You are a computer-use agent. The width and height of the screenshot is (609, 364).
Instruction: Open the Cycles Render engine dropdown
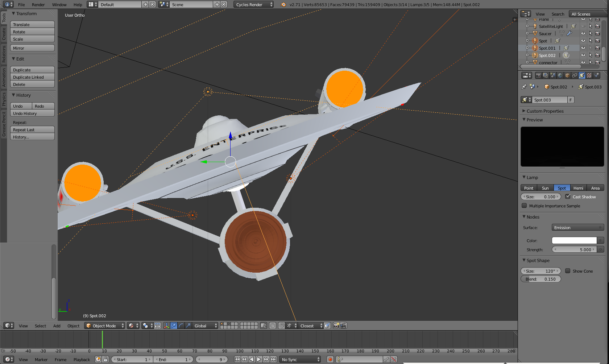pos(253,4)
